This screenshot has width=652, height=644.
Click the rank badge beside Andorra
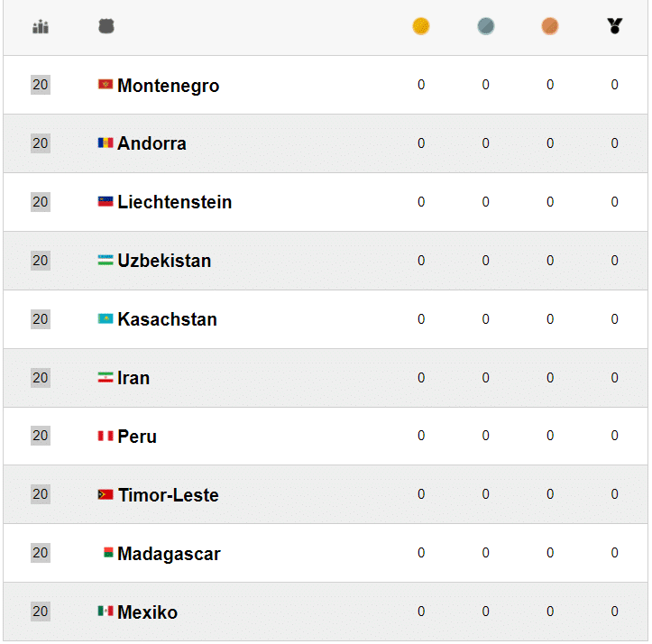click(x=41, y=143)
